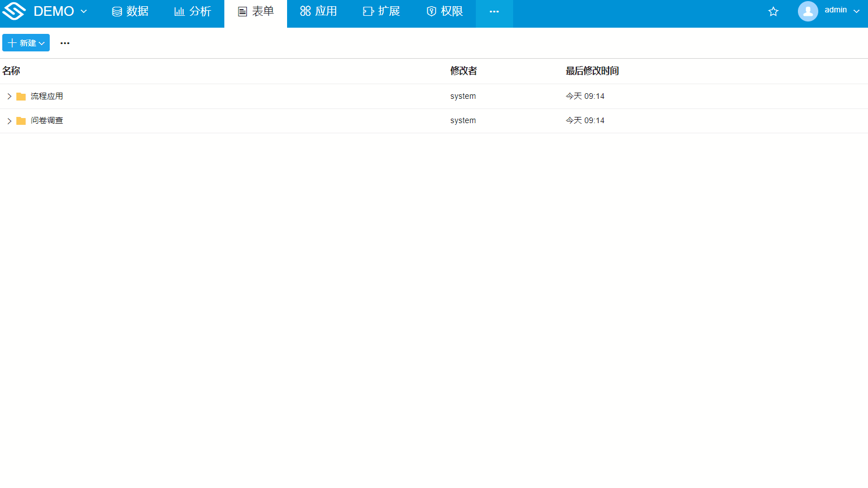
Task: Click the extension icon beside 扩展
Action: pos(367,11)
